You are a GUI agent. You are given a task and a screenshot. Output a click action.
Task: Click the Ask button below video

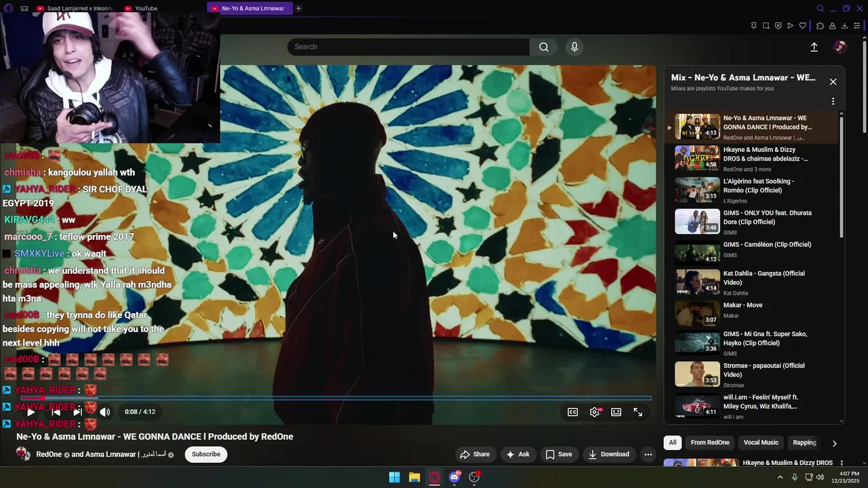point(517,454)
